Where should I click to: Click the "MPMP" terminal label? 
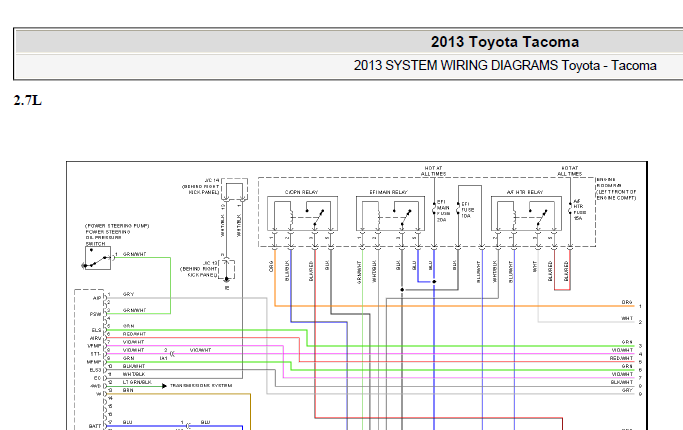click(94, 362)
